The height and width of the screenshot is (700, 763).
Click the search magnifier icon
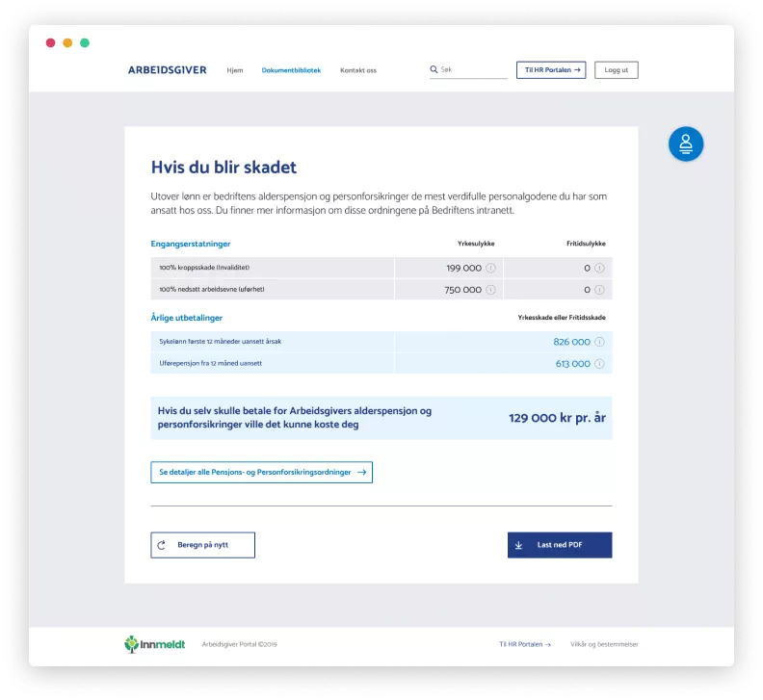pyautogui.click(x=434, y=69)
